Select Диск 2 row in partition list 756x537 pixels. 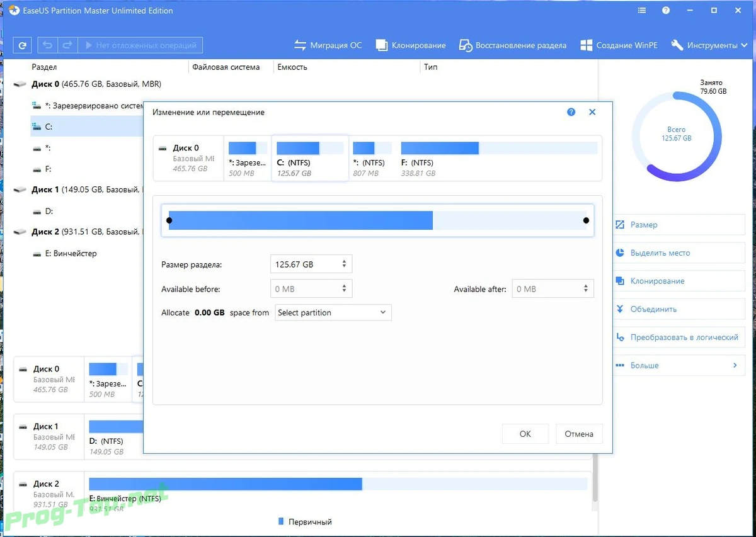(x=79, y=232)
